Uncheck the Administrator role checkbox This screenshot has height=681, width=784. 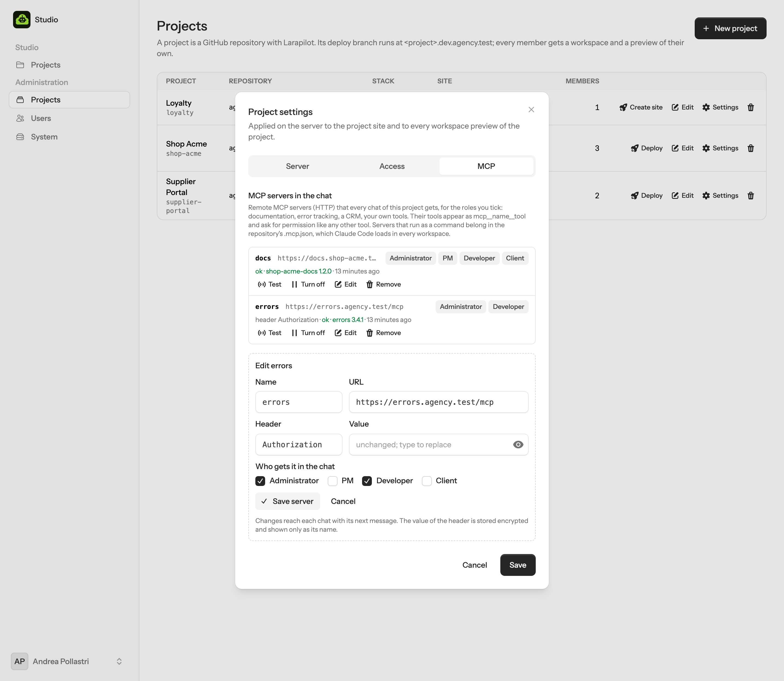pyautogui.click(x=260, y=481)
